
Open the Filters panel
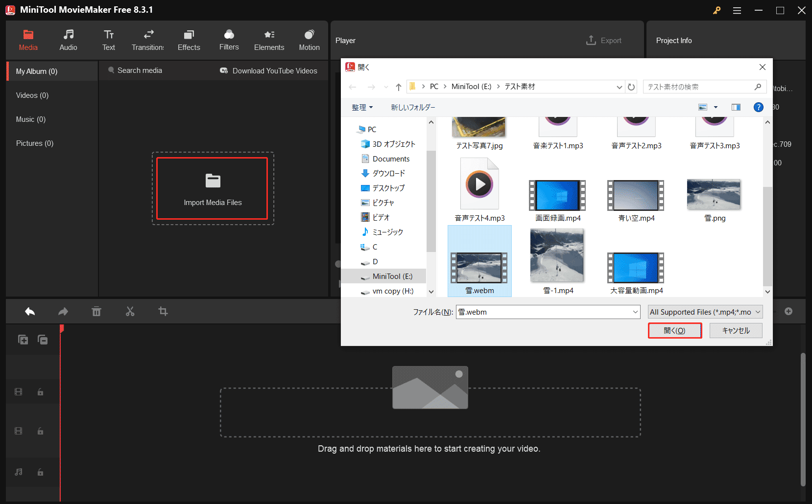(x=229, y=39)
